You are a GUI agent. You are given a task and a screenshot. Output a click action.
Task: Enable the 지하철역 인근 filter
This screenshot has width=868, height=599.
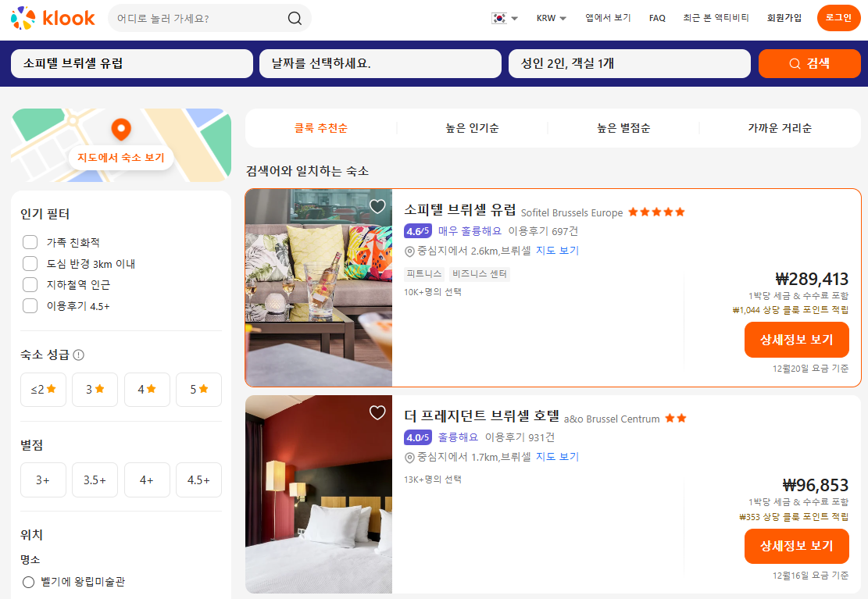(30, 284)
